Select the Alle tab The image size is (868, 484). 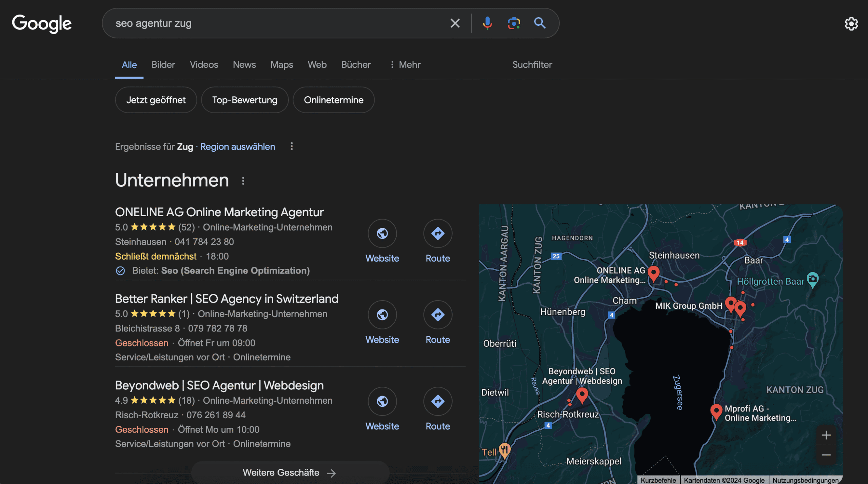click(x=129, y=65)
